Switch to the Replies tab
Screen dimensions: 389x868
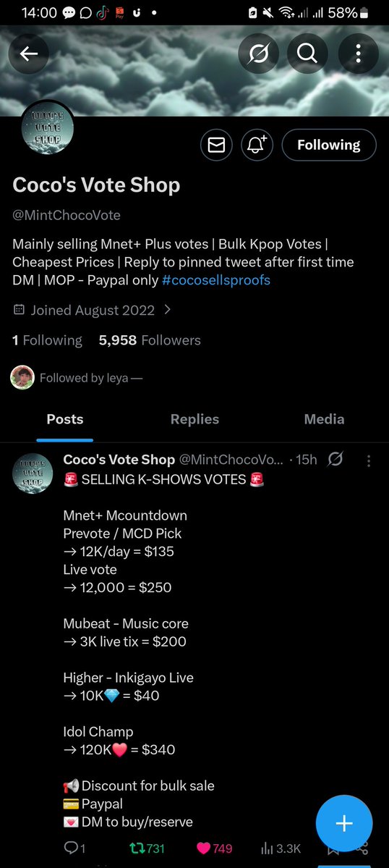coord(194,420)
